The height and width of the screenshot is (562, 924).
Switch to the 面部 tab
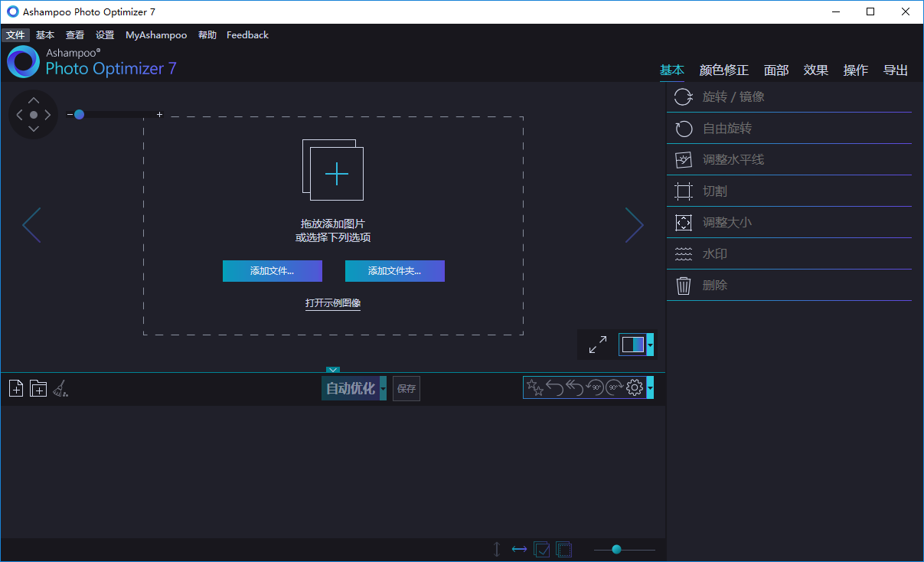(x=776, y=70)
